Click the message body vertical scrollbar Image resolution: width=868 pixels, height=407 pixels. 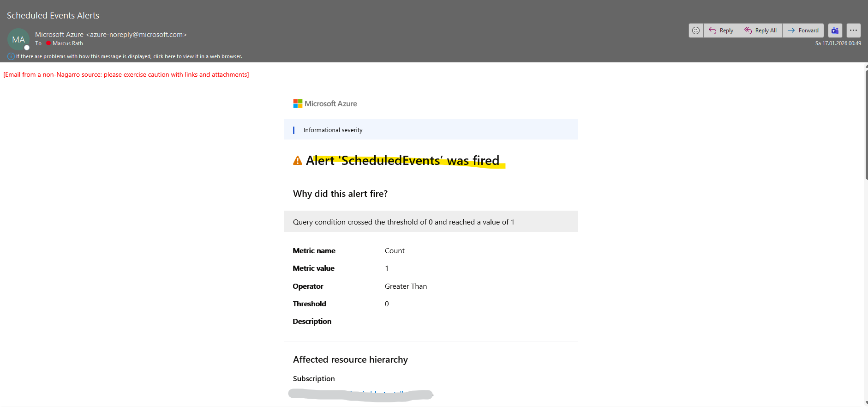[866, 125]
